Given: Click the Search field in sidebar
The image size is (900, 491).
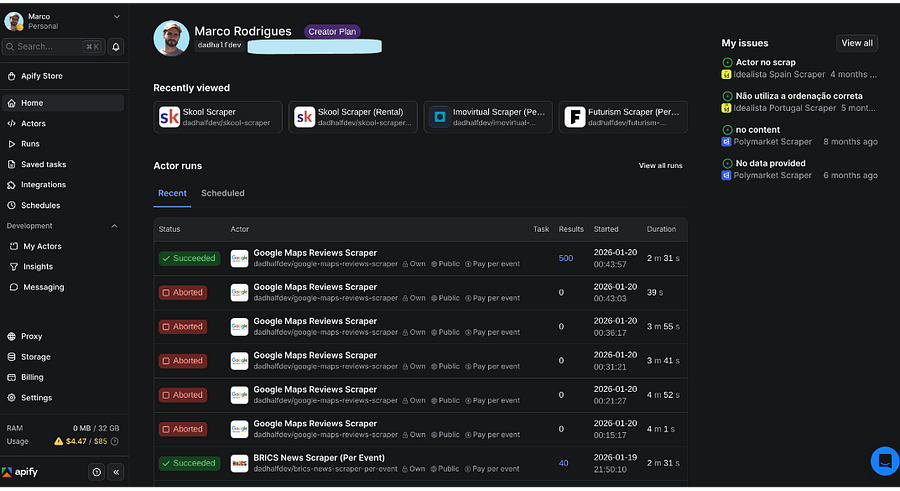Looking at the screenshot, I should tap(53, 47).
